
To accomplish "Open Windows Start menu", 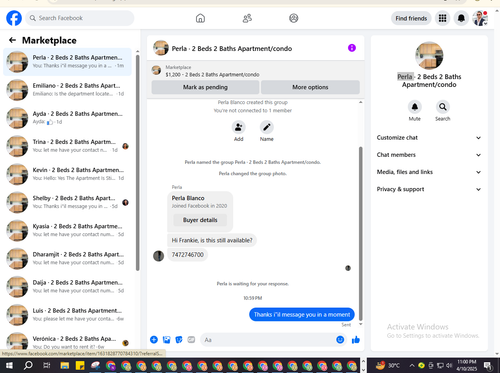I will (x=9, y=365).
